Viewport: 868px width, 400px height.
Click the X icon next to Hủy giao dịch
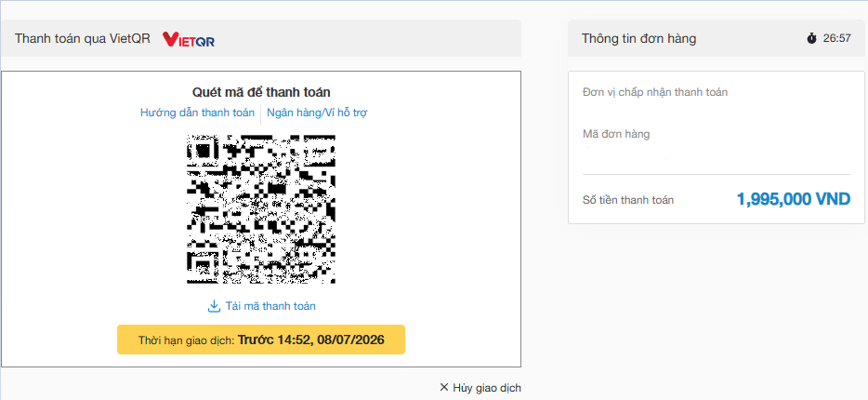click(444, 387)
